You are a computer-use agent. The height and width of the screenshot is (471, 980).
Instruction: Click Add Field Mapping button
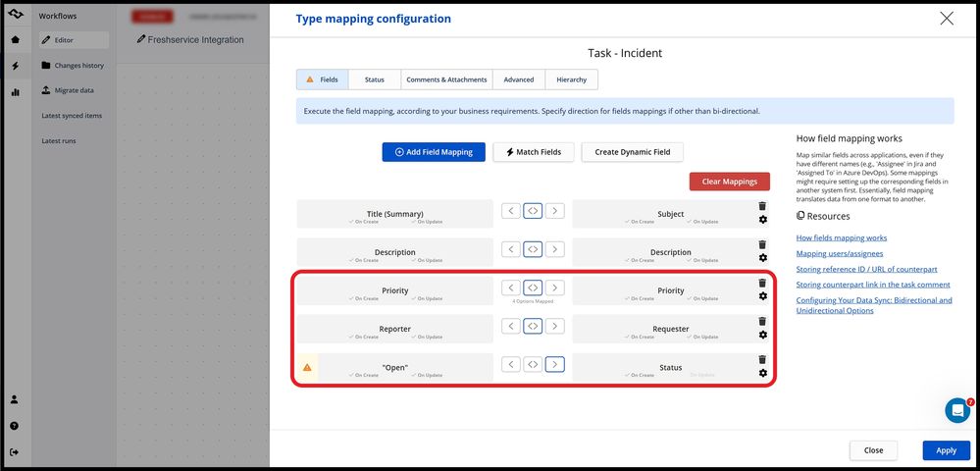click(x=434, y=152)
